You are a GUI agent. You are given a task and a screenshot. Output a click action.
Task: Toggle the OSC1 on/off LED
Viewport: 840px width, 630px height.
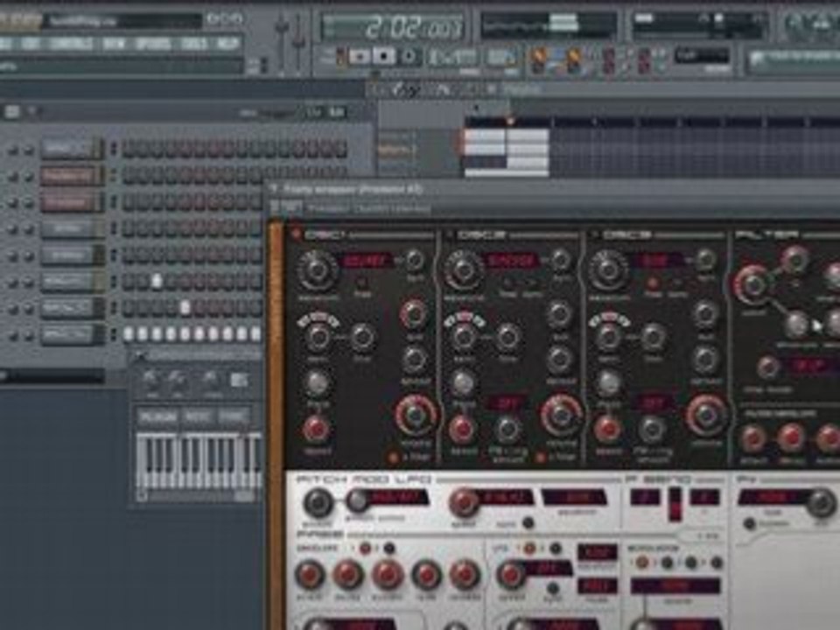tap(295, 234)
